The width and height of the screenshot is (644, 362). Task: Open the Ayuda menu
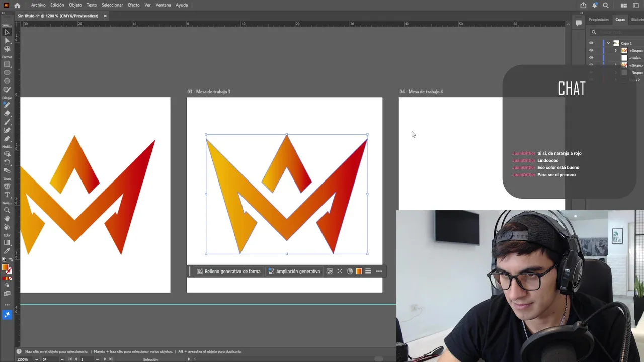pos(182,5)
